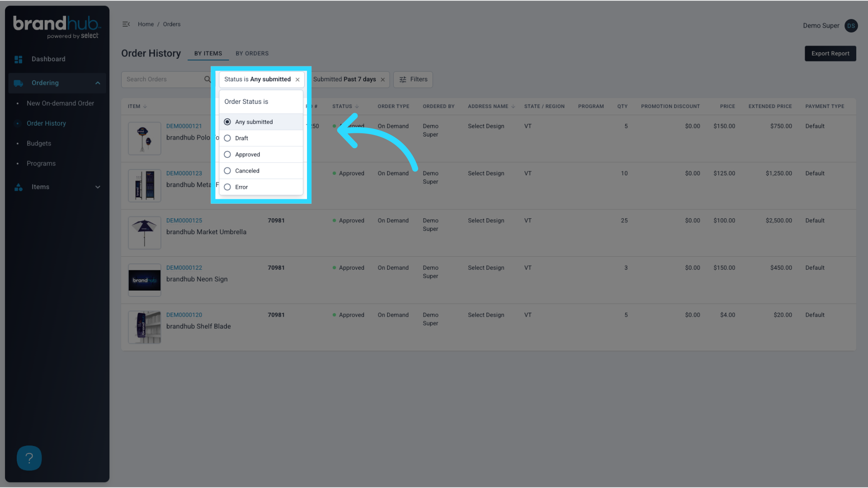Viewport: 868px width, 488px height.
Task: Open the Dashboard from the sidebar
Action: tap(48, 59)
